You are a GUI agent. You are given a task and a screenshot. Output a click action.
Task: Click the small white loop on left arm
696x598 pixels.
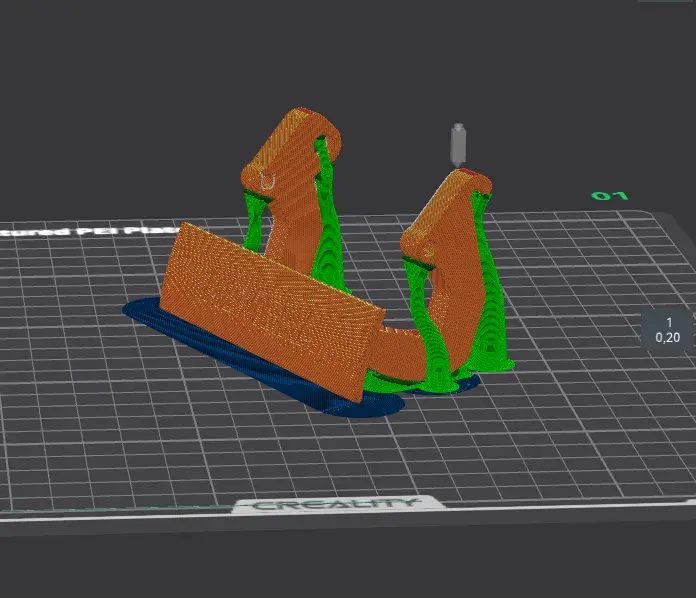point(267,180)
